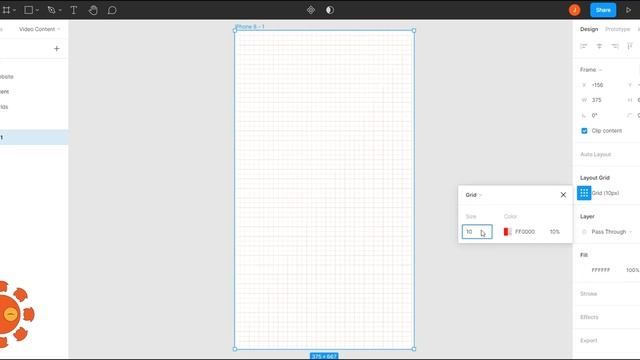Image resolution: width=640 pixels, height=360 pixels.
Task: Select the Text tool
Action: (73, 10)
